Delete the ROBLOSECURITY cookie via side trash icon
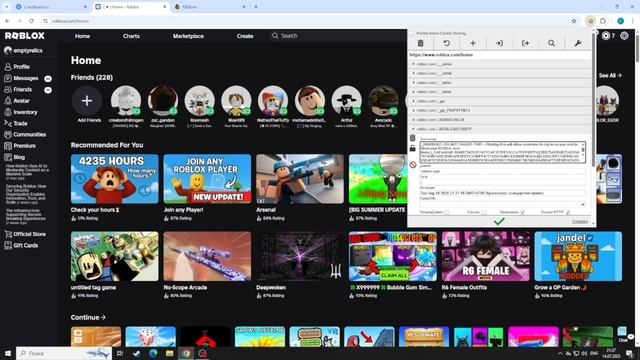This screenshot has height=360, width=640. coord(413,138)
